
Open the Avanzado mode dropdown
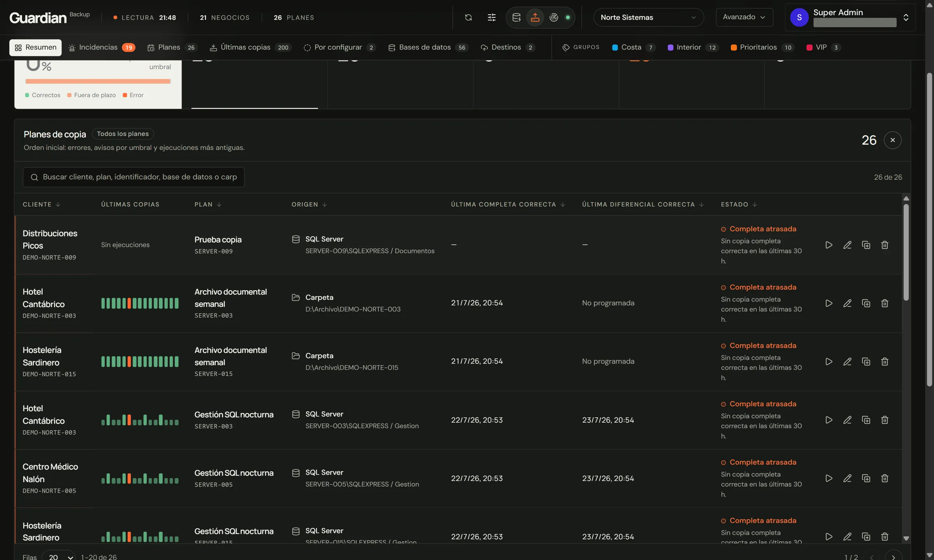[744, 17]
